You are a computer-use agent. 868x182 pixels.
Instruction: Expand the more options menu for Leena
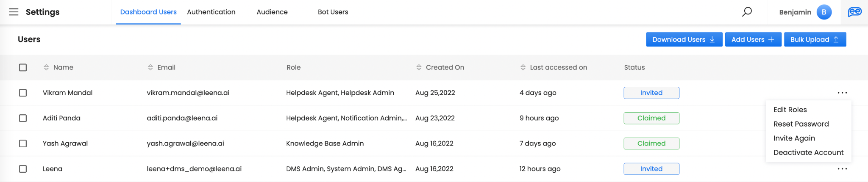click(x=842, y=169)
